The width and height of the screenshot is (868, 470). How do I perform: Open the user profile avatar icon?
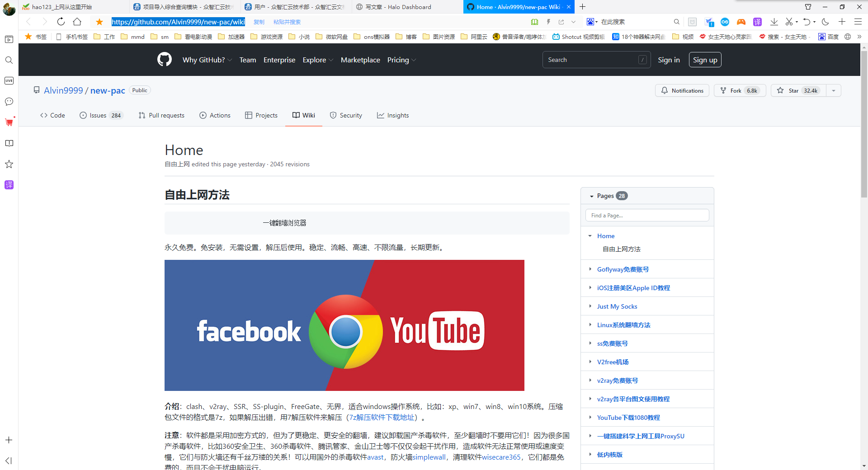point(9,9)
